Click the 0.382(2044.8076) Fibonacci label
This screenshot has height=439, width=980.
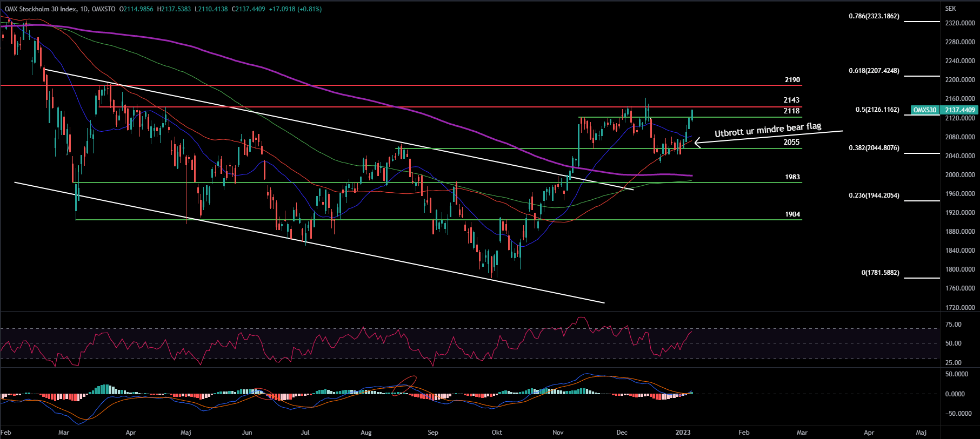click(874, 148)
